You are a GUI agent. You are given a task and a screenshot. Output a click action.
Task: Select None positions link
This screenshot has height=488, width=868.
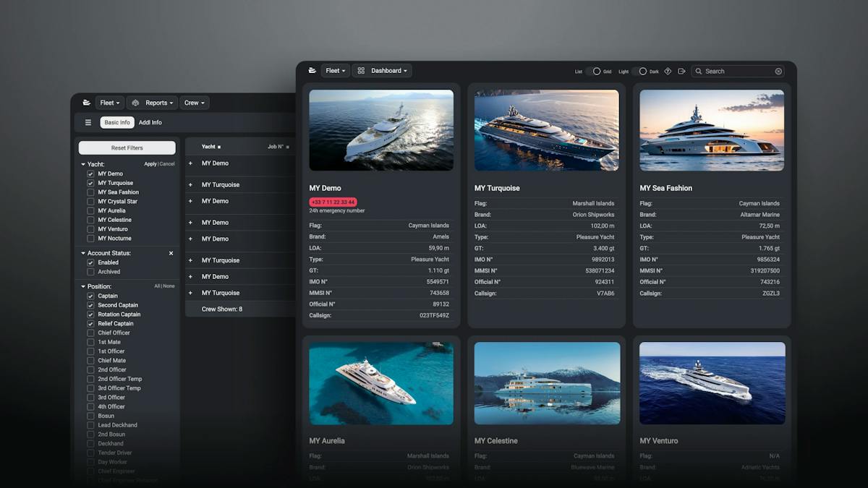(169, 286)
